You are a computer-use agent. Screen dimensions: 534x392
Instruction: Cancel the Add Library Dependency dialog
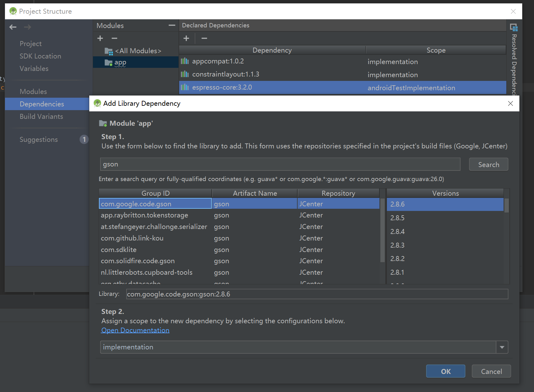pyautogui.click(x=491, y=371)
